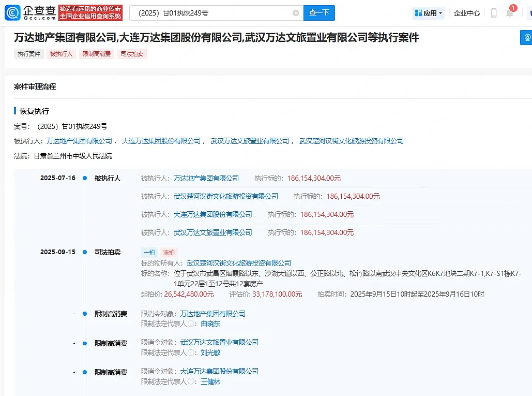Open 大连万达集团股份有限公司 in 2025-07-16 list

click(x=212, y=215)
